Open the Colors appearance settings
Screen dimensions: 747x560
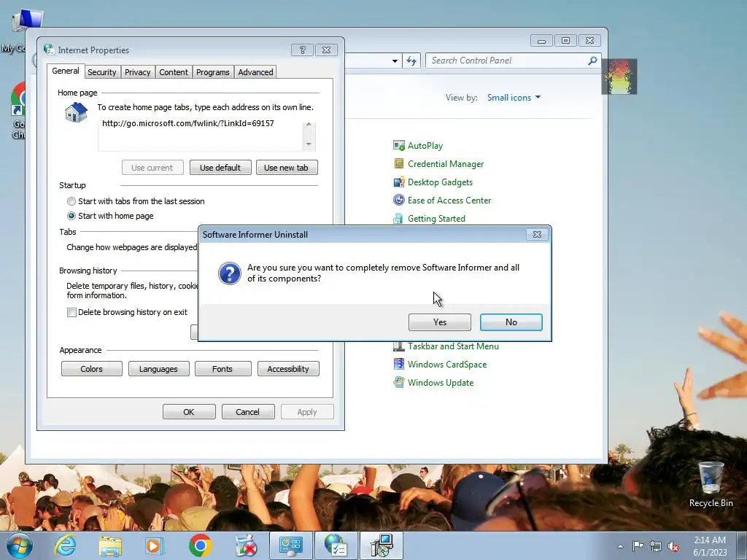[91, 369]
